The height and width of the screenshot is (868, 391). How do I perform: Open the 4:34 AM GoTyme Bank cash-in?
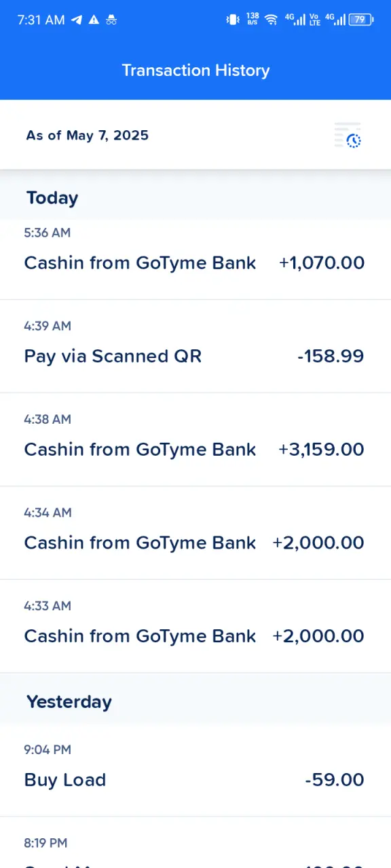coord(195,533)
